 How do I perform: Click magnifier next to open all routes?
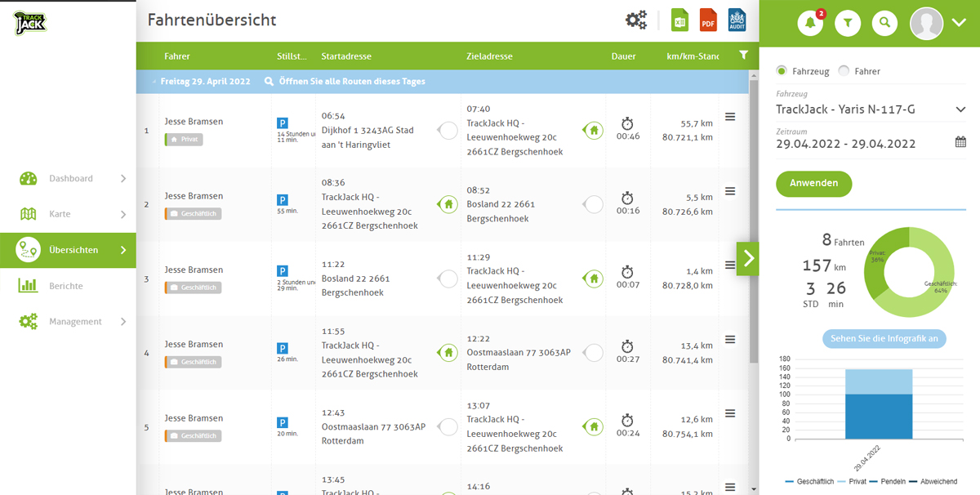pos(269,82)
